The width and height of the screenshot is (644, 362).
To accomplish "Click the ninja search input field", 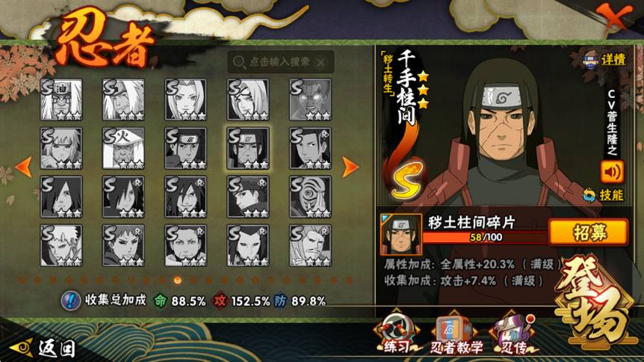I will tap(280, 62).
